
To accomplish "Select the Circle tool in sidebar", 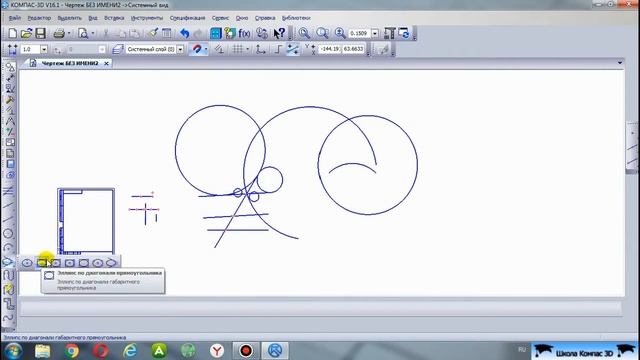I will pyautogui.click(x=9, y=234).
